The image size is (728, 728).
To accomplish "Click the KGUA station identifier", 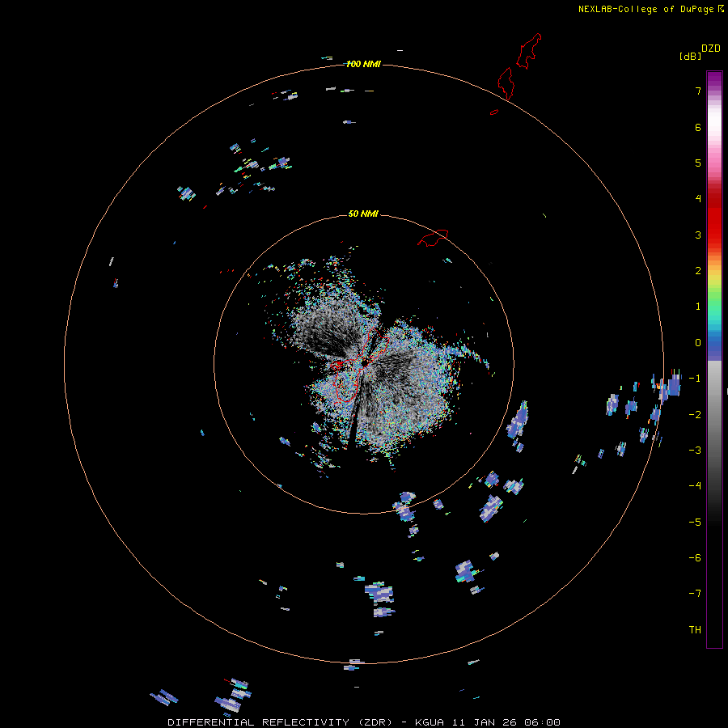I will pos(430,722).
